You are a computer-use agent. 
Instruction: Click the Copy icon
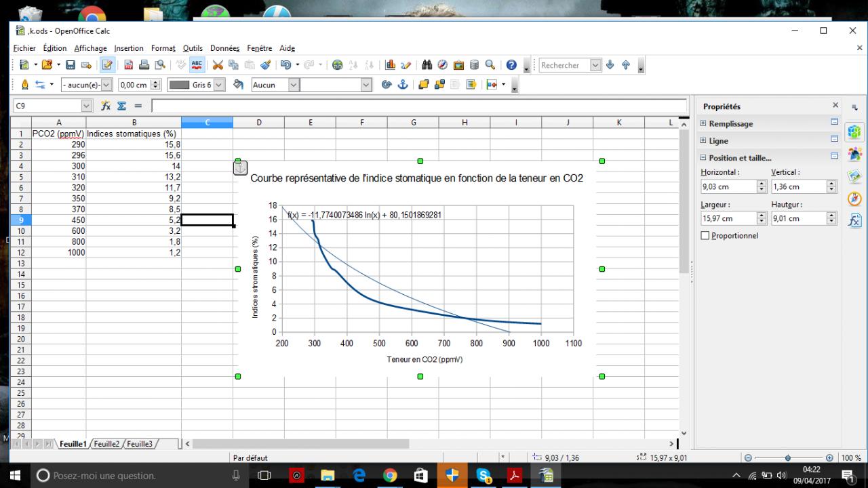pos(233,65)
